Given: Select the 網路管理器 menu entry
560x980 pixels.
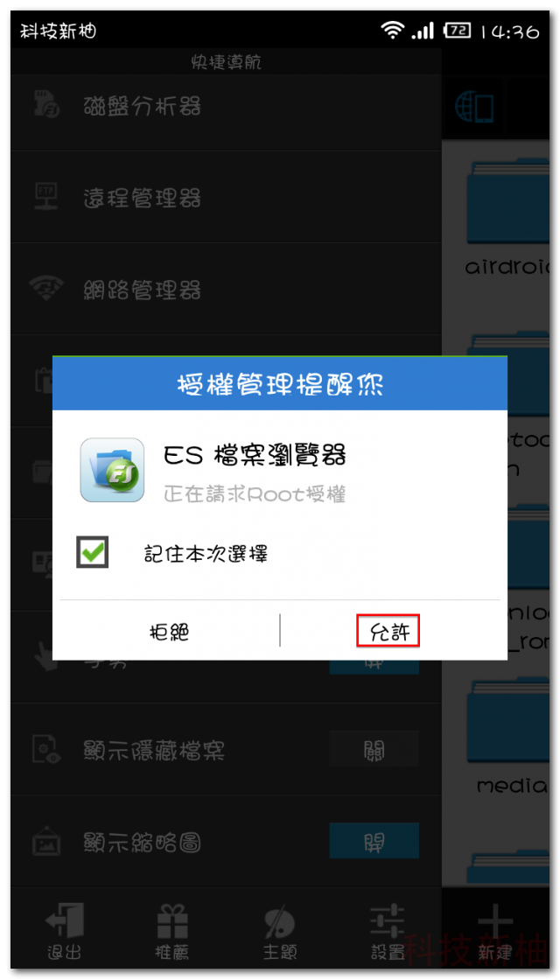Looking at the screenshot, I should [226, 289].
